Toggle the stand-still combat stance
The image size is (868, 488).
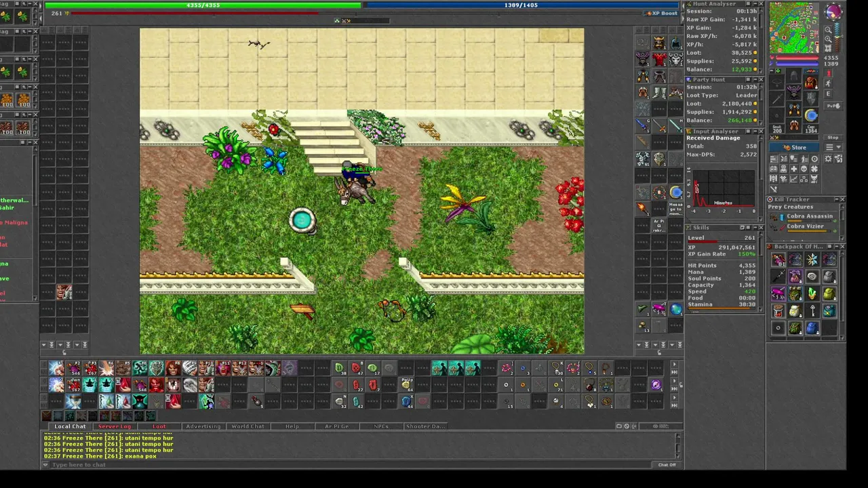pos(829,72)
